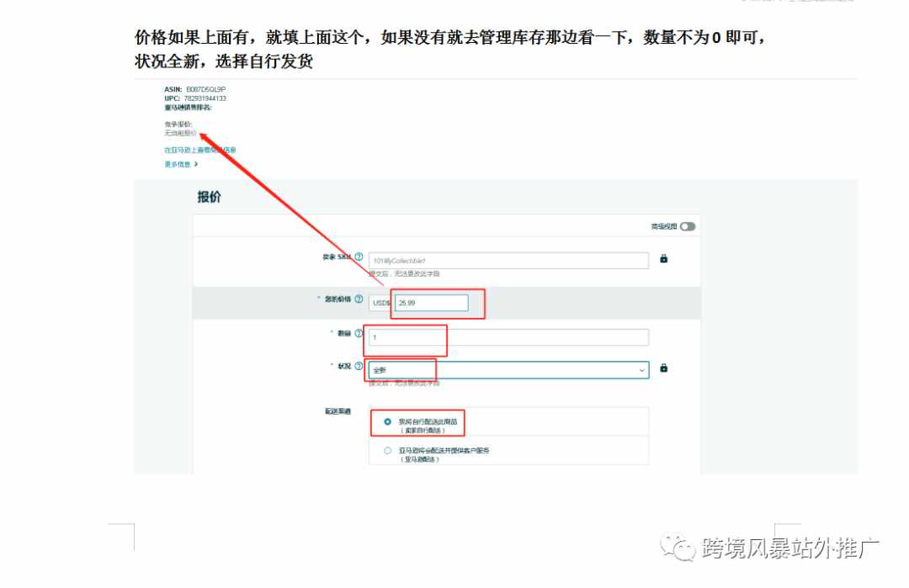
Task: Click help icon beside your price label
Action: [359, 299]
